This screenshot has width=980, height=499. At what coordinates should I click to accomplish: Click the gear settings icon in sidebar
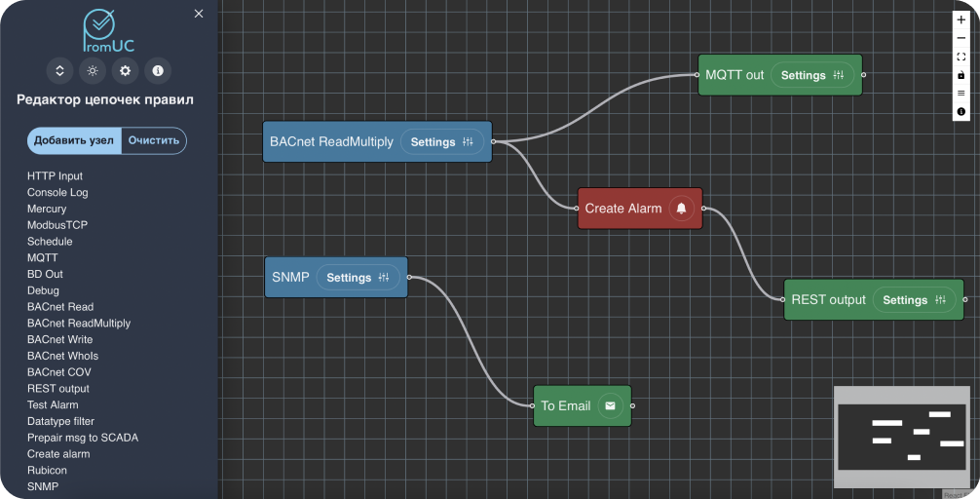pos(125,71)
